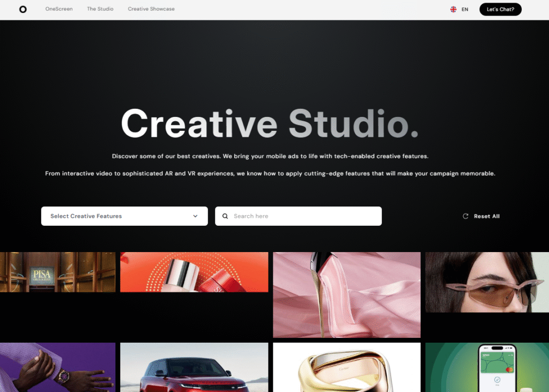Go to The Studio page

(x=100, y=9)
